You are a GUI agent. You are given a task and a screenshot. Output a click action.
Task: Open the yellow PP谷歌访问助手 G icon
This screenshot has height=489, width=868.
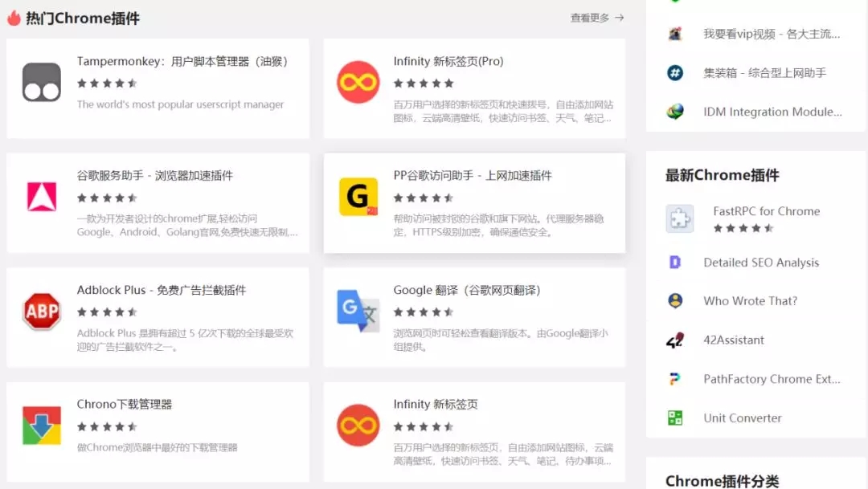(358, 197)
